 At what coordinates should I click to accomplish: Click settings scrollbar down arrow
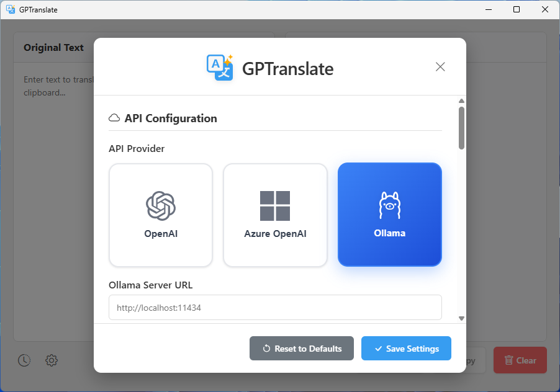[x=461, y=319]
